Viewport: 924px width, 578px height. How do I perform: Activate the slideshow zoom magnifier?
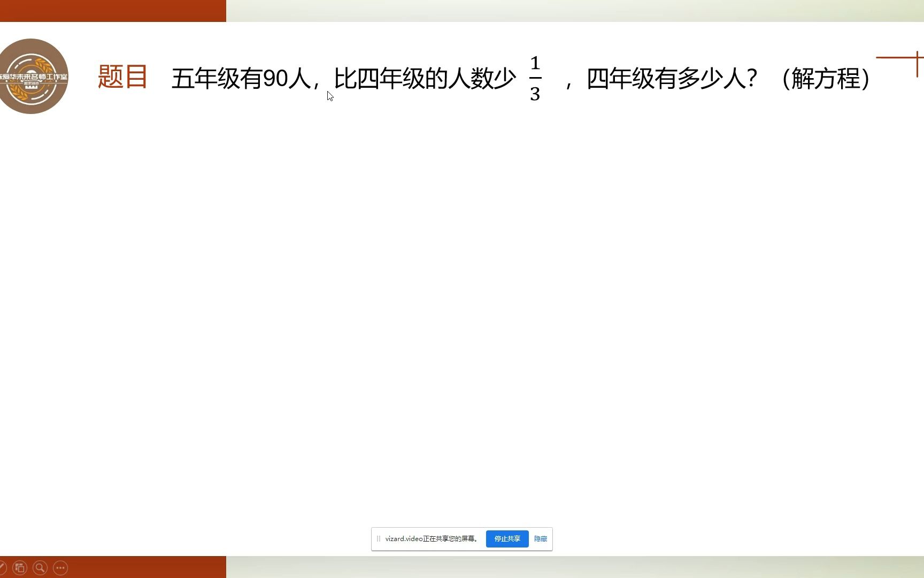click(40, 568)
